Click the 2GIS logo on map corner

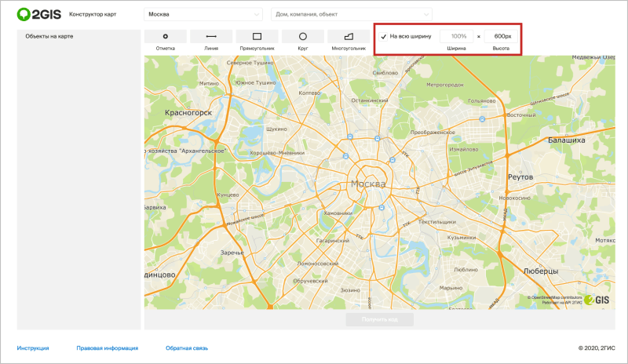pos(597,300)
